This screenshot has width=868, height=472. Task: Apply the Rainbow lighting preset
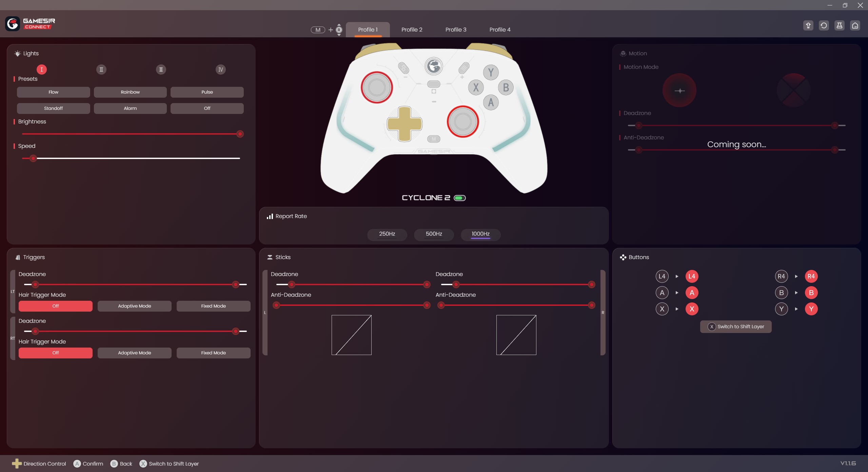click(x=130, y=92)
